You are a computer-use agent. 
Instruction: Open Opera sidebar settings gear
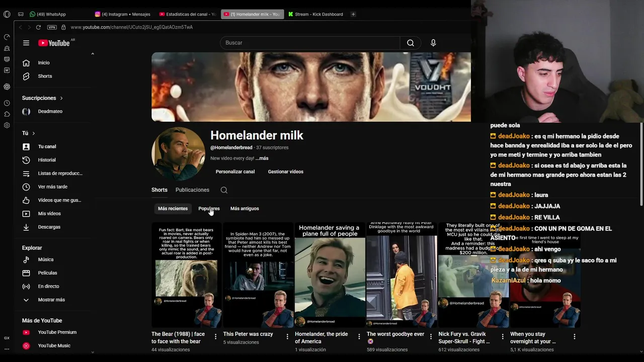[7, 125]
